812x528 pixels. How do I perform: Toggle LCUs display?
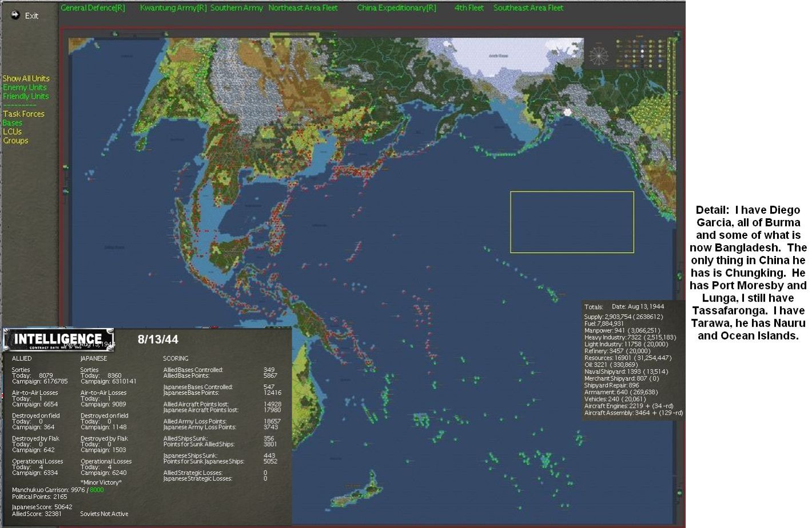pyautogui.click(x=12, y=131)
